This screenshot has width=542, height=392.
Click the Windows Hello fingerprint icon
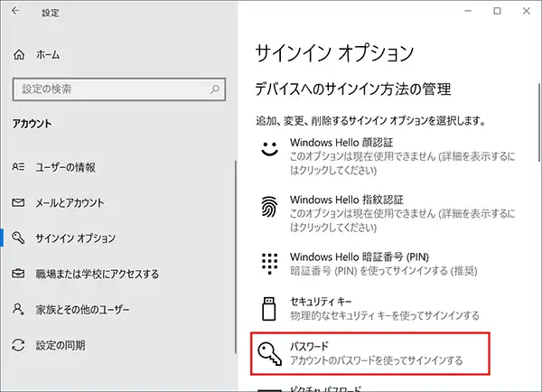pyautogui.click(x=269, y=207)
